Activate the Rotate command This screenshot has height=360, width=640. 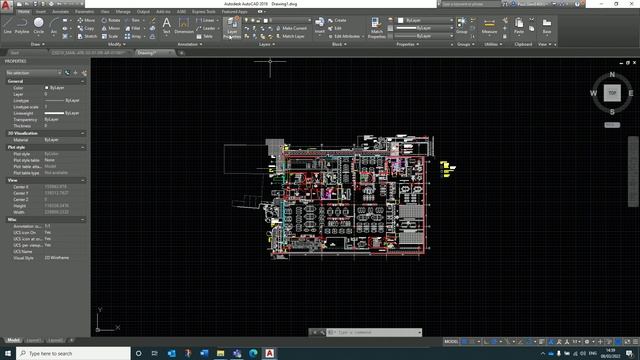(111, 20)
